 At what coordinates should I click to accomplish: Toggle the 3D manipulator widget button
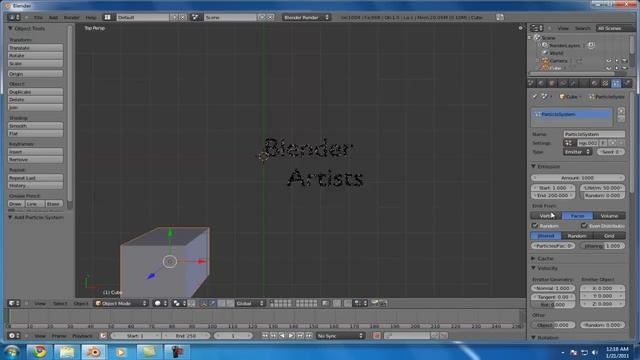[204, 303]
